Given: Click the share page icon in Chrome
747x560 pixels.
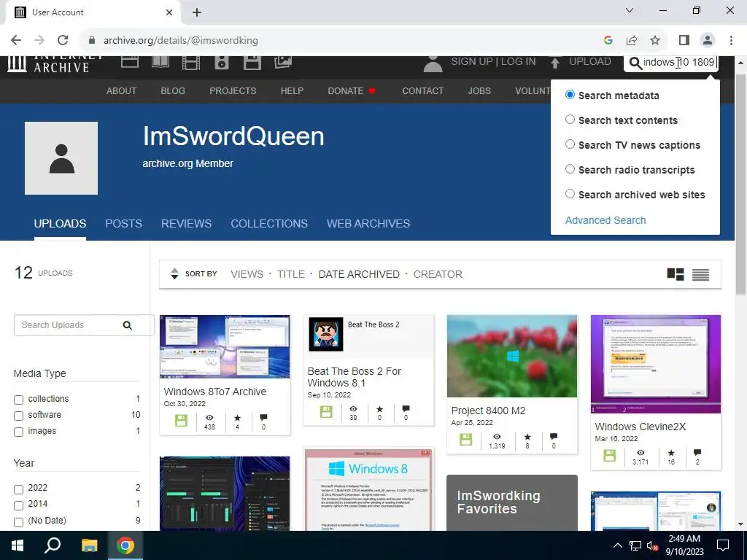Looking at the screenshot, I should click(x=632, y=41).
